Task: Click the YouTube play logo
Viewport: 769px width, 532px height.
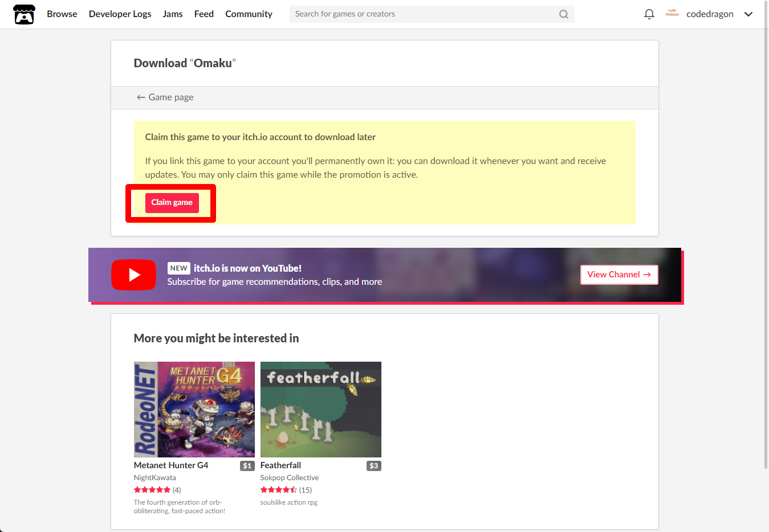Action: [x=133, y=275]
